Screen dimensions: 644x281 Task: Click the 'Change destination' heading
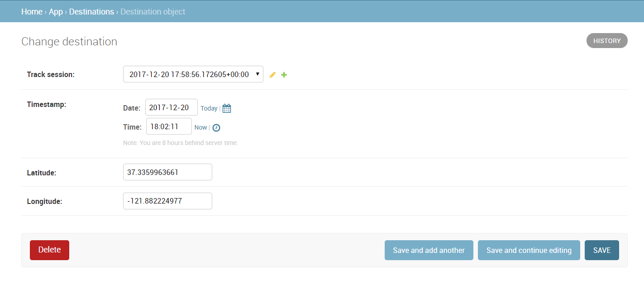[x=69, y=41]
